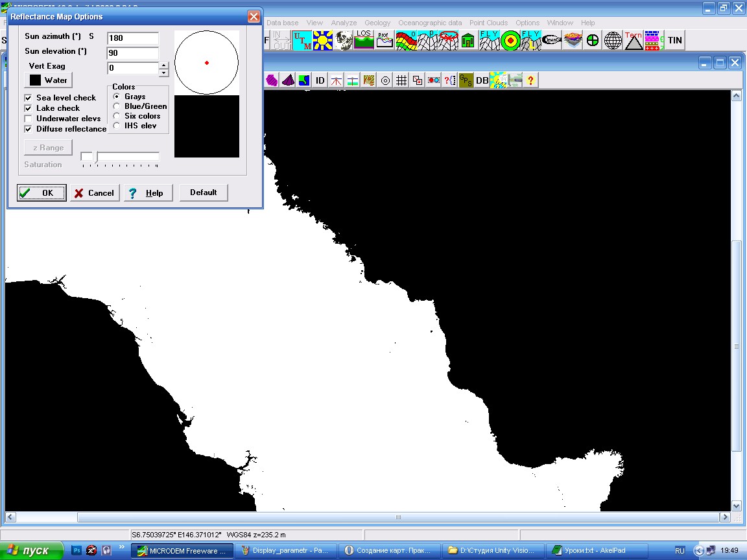Image resolution: width=747 pixels, height=560 pixels.
Task: Click the Sun elevation input field
Action: coord(133,53)
